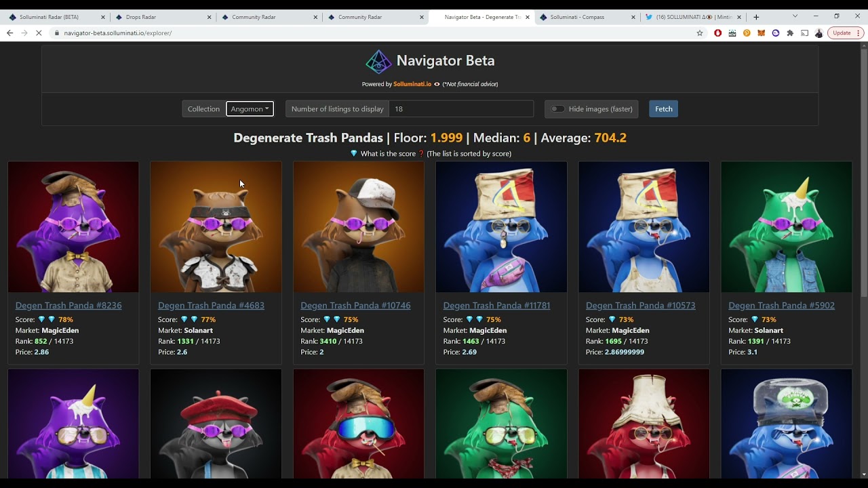Click the cast media icon
The height and width of the screenshot is (488, 868).
pos(805,33)
